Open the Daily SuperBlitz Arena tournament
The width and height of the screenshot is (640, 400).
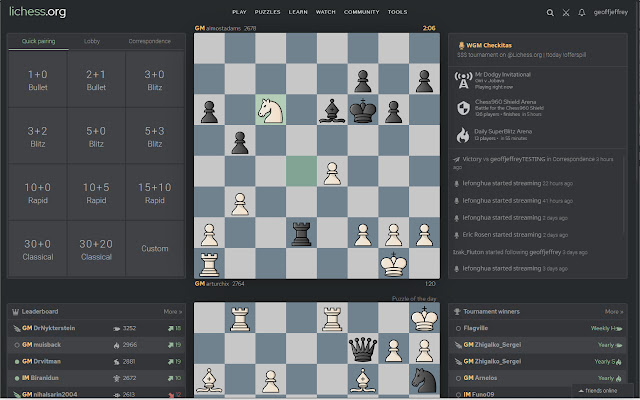pyautogui.click(x=538, y=135)
